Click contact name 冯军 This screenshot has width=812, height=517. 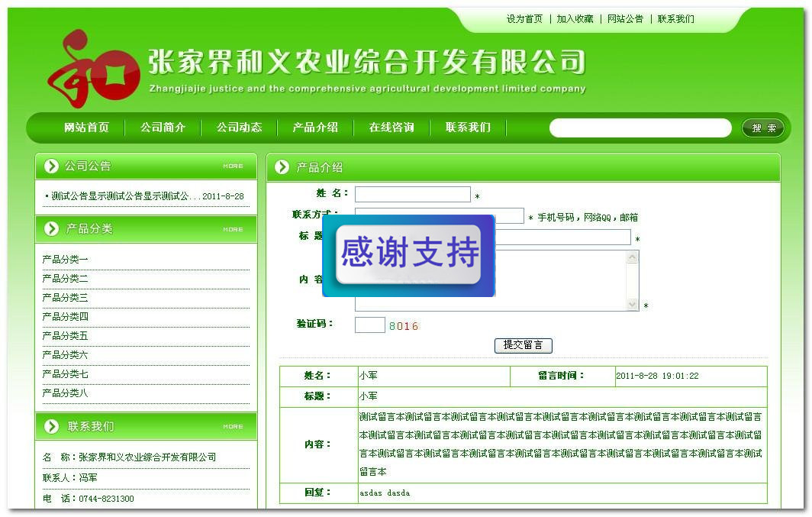[88, 477]
